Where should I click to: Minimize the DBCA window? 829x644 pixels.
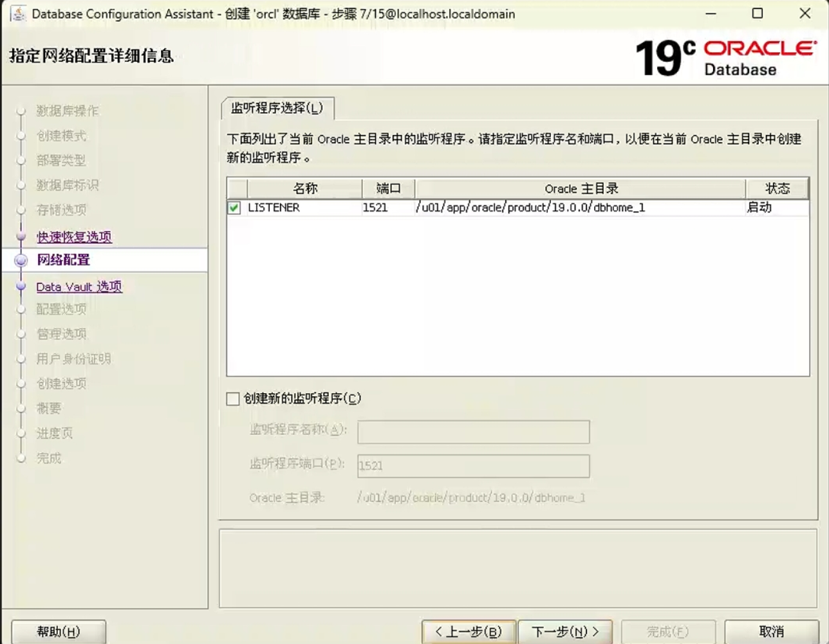click(711, 14)
